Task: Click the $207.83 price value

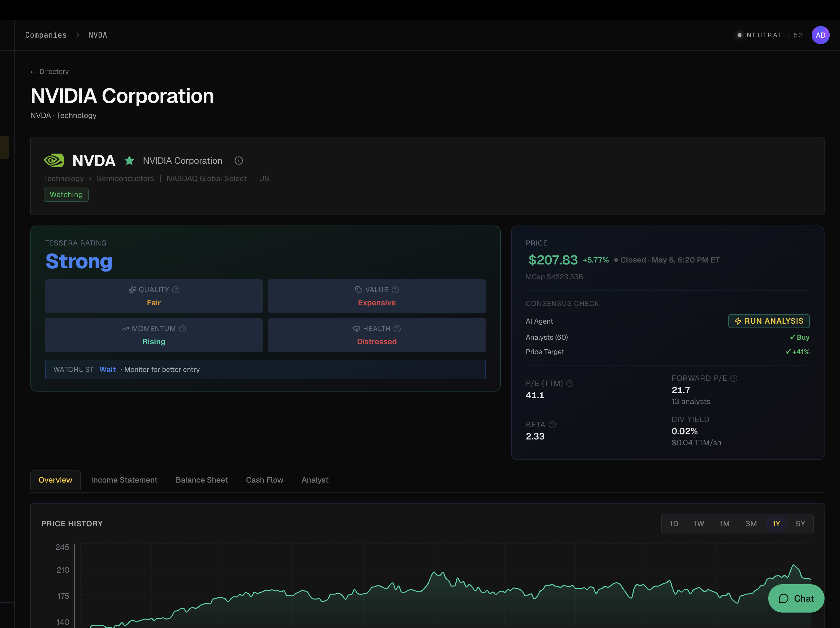Action: tap(553, 260)
